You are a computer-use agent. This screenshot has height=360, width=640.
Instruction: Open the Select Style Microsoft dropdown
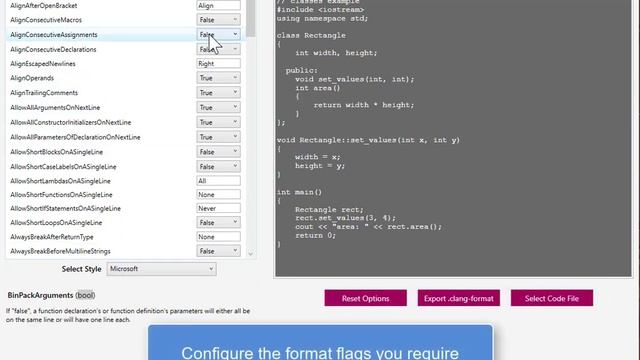162,269
